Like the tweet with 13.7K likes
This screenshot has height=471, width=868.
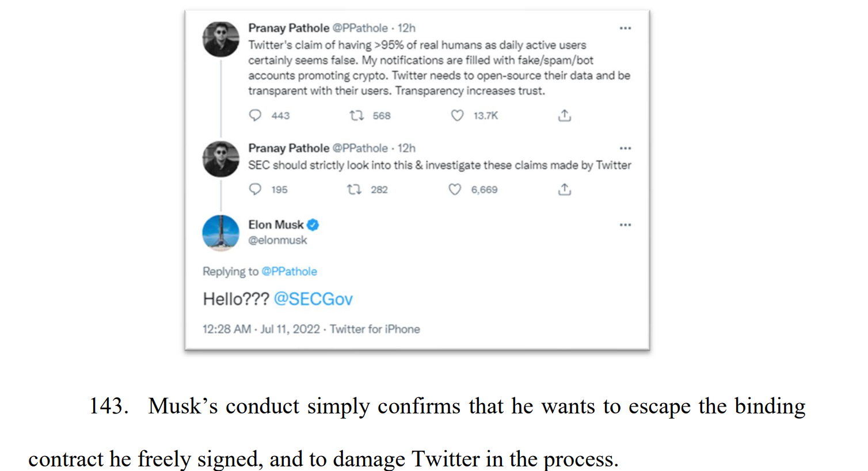[457, 115]
